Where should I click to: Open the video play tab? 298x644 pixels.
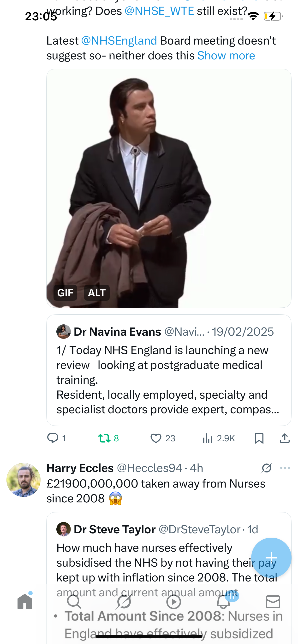click(x=173, y=602)
